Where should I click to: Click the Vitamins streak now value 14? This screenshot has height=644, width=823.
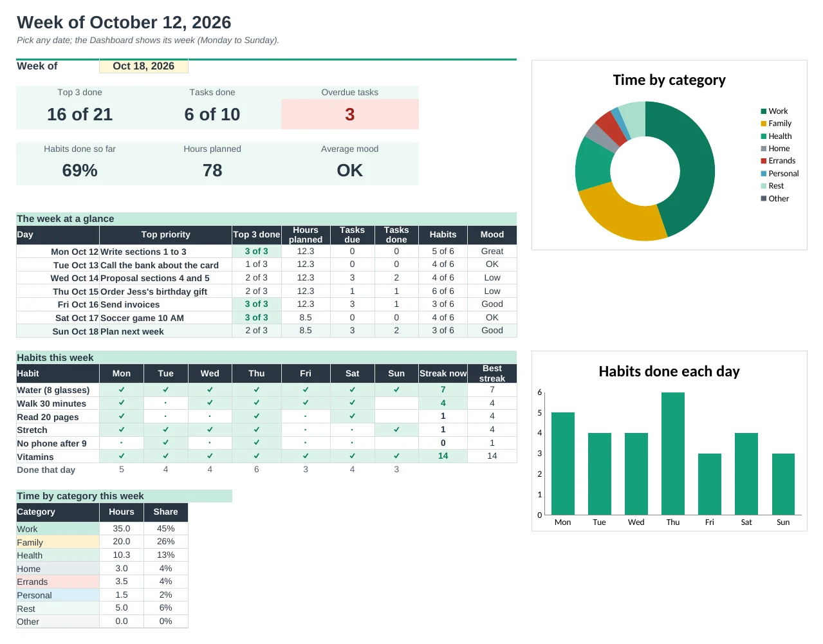(443, 456)
